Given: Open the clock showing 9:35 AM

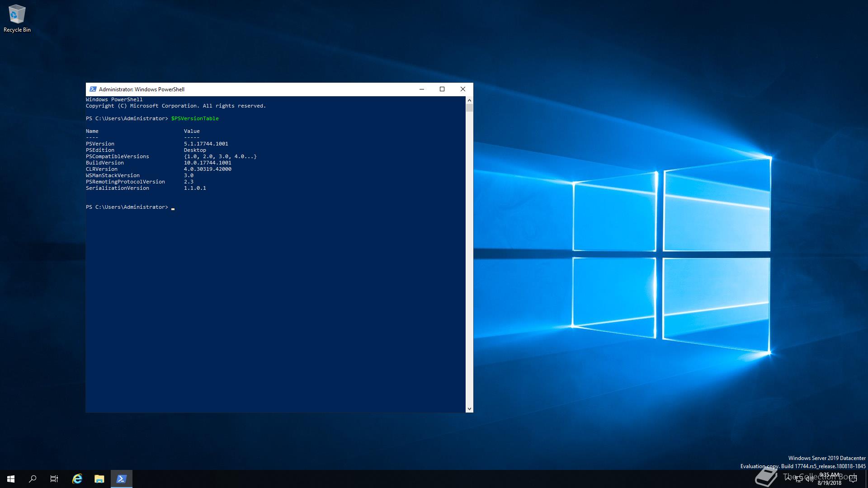Looking at the screenshot, I should point(829,479).
